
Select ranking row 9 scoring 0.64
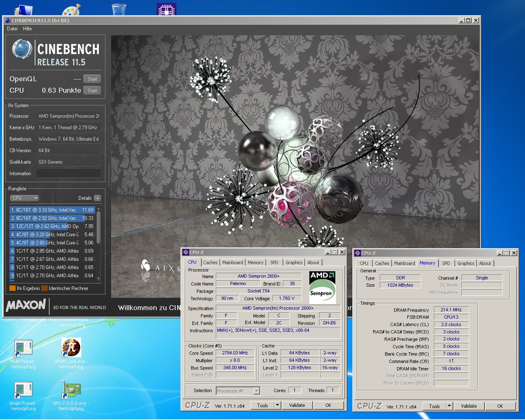[x=52, y=276]
